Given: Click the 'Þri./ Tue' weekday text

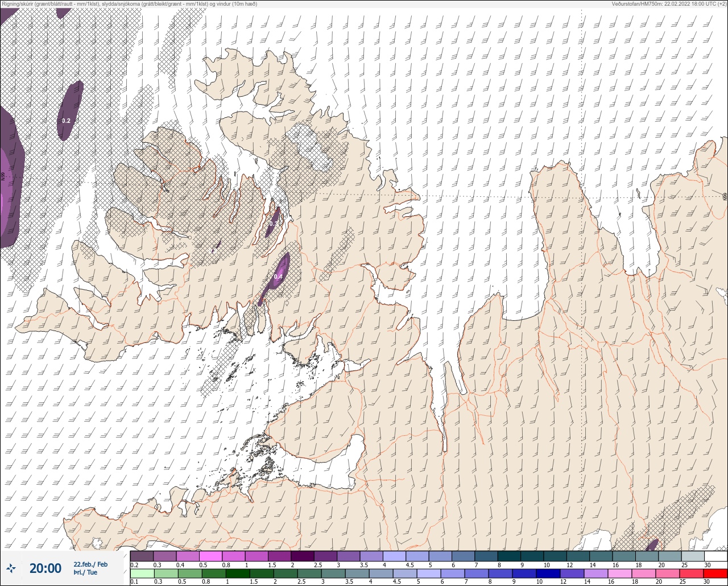Looking at the screenshot, I should (85, 572).
